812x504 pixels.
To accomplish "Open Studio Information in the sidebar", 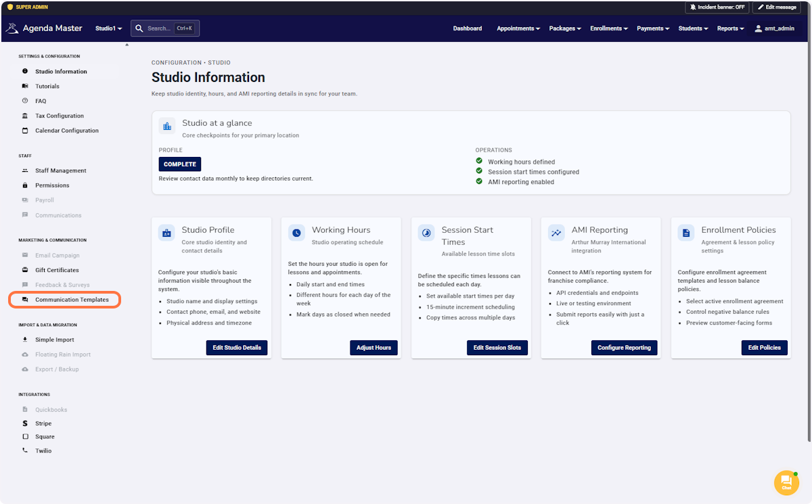I will [x=61, y=71].
